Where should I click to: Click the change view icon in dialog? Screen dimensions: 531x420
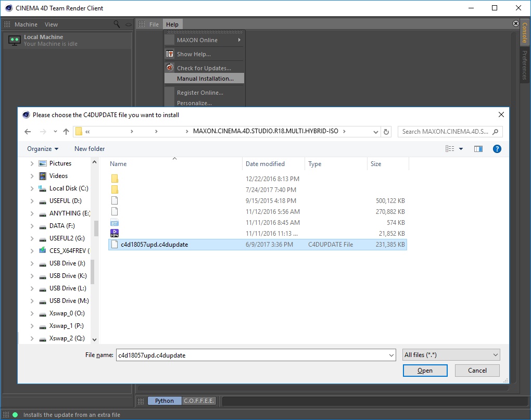[450, 149]
